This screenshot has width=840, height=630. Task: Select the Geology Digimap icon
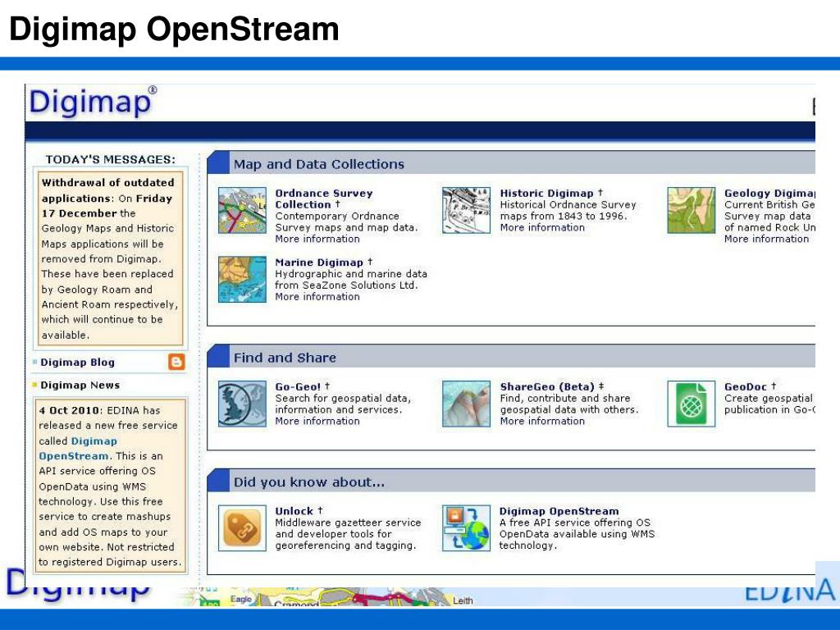pos(691,211)
